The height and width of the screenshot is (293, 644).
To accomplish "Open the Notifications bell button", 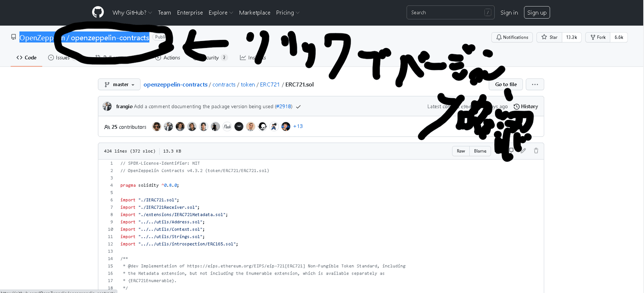I will [x=512, y=37].
